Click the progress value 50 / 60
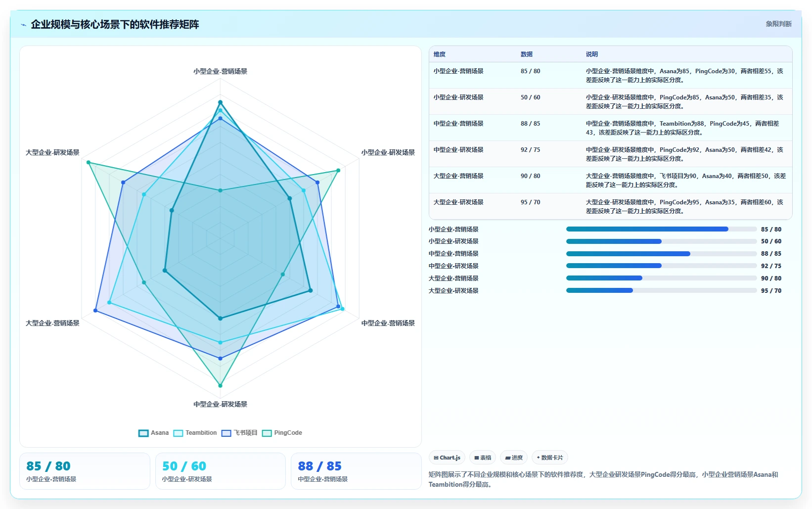This screenshot has height=509, width=812. click(771, 241)
